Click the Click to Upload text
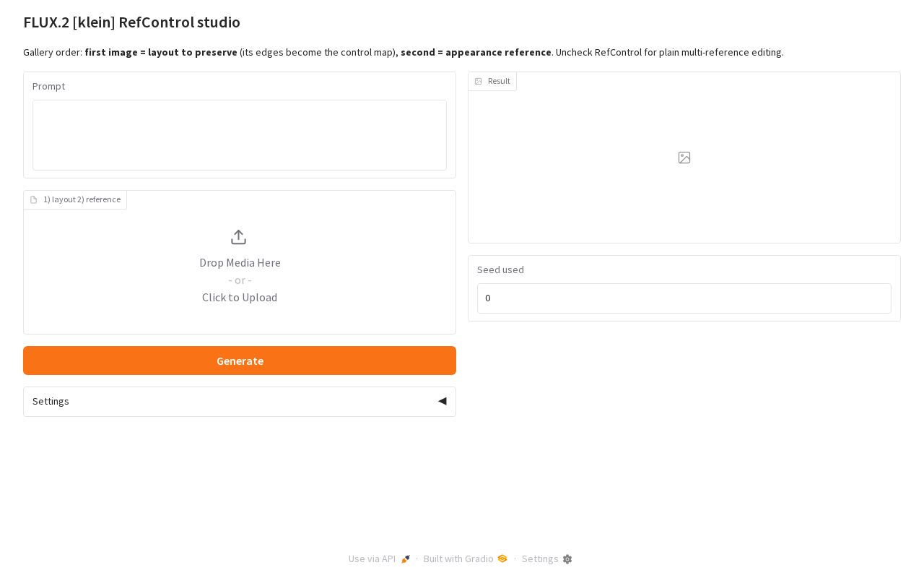The height and width of the screenshot is (578, 924). (240, 298)
